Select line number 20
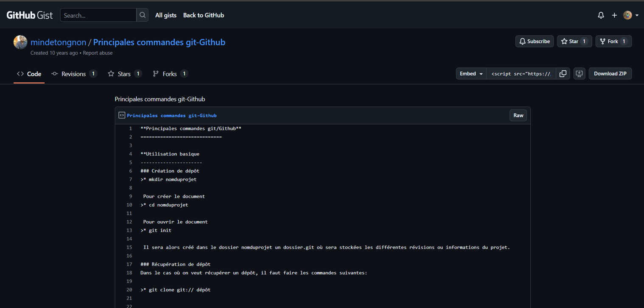 pos(129,290)
